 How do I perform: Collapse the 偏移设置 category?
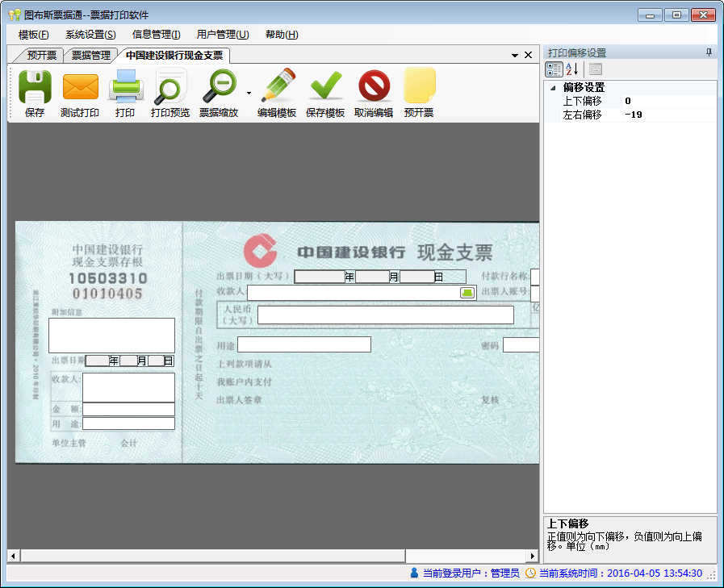(553, 88)
